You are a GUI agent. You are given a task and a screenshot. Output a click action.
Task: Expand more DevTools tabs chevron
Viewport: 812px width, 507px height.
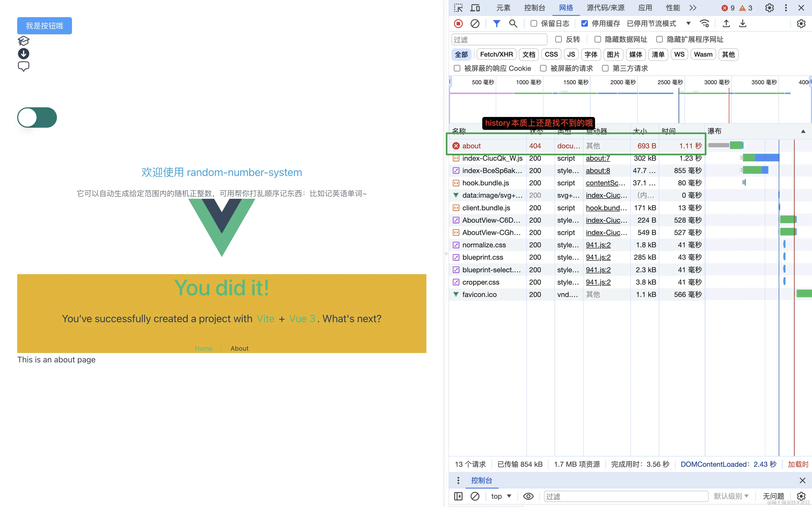(x=693, y=8)
